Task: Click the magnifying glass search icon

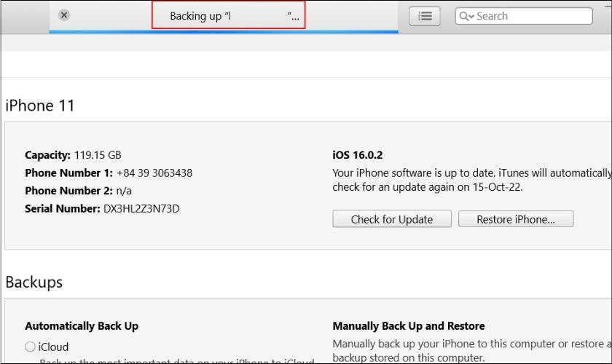Action: click(x=463, y=16)
